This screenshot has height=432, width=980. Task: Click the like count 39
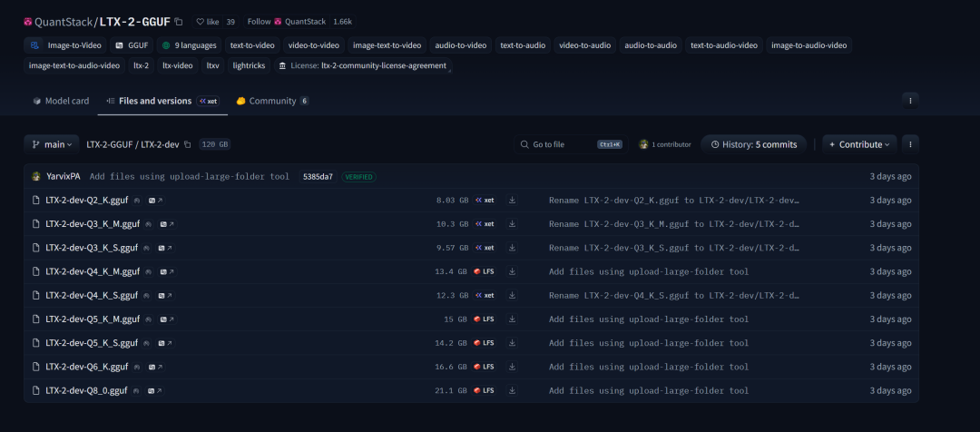coord(230,22)
